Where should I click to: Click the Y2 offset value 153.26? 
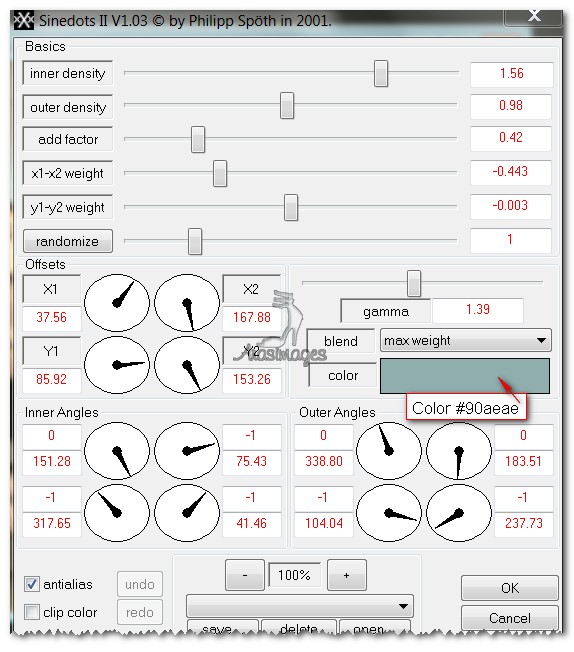click(x=252, y=380)
